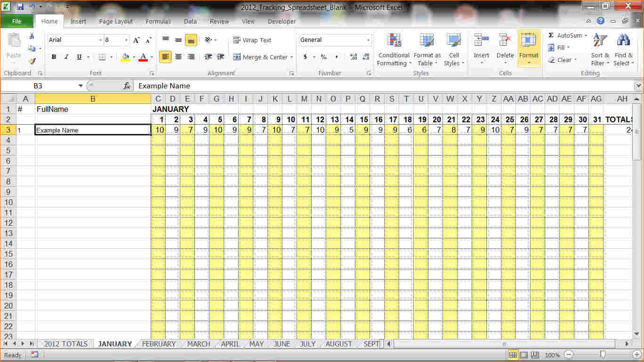Click the Delete cells icon

coord(505,41)
